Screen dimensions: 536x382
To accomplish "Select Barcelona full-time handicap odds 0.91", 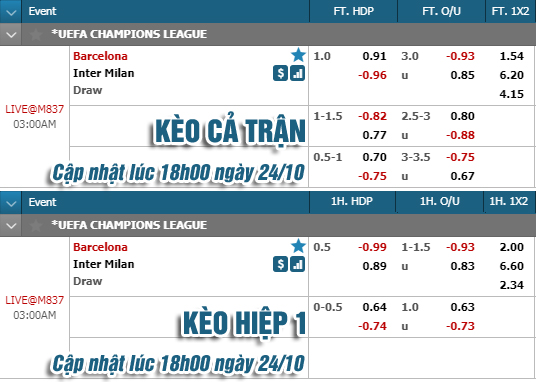I will [374, 56].
